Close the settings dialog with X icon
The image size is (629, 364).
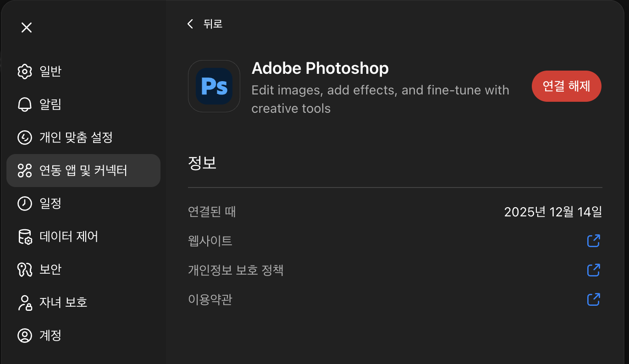(x=27, y=28)
